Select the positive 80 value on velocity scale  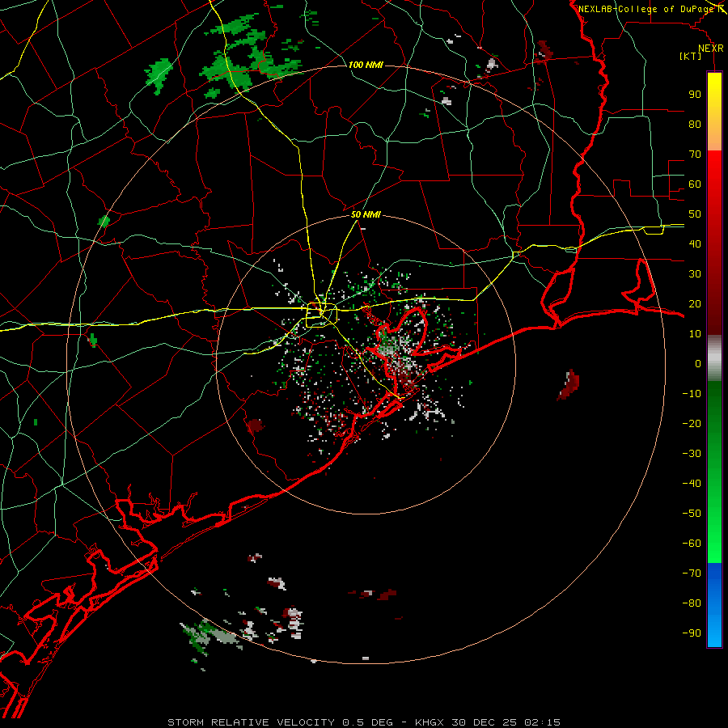pos(695,125)
